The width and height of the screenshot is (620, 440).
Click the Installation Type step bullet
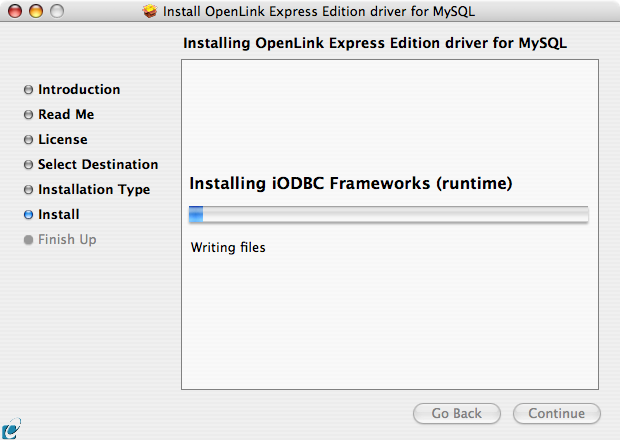click(28, 190)
